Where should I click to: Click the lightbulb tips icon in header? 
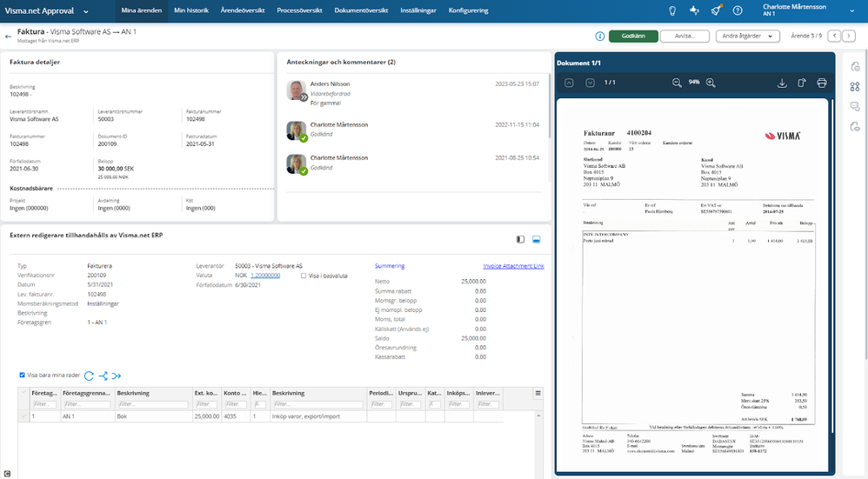tap(671, 10)
